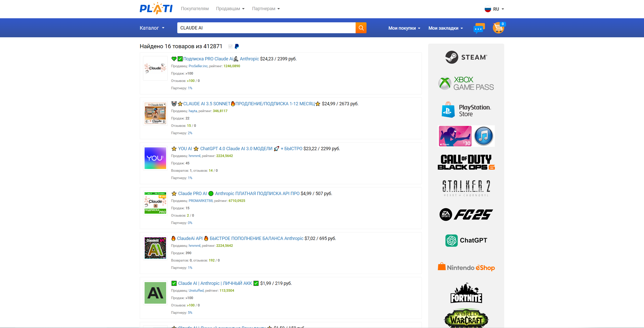The image size is (644, 328).
Task: Click the Продаж: 390 text
Action: (181, 253)
